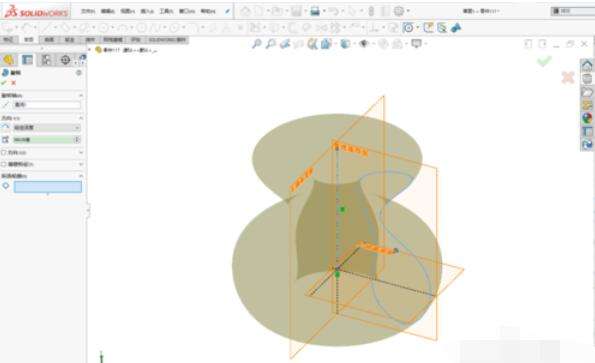Click the Edit Appearance sphere icon
This screenshot has height=363, width=595.
(383, 44)
